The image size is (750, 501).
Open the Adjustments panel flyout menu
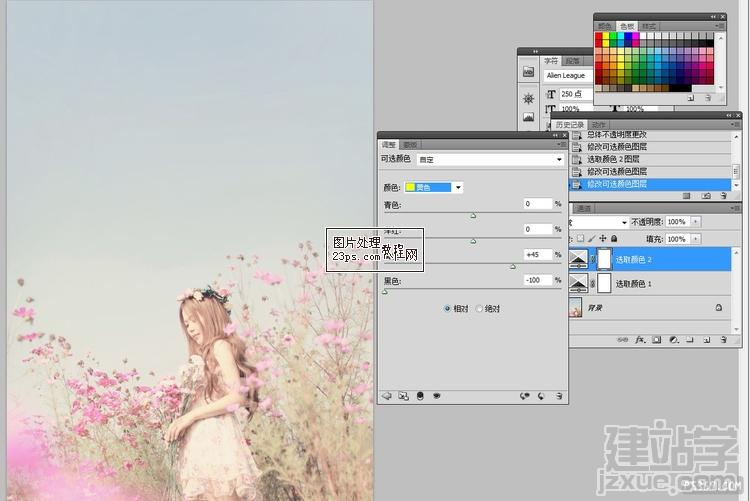562,145
